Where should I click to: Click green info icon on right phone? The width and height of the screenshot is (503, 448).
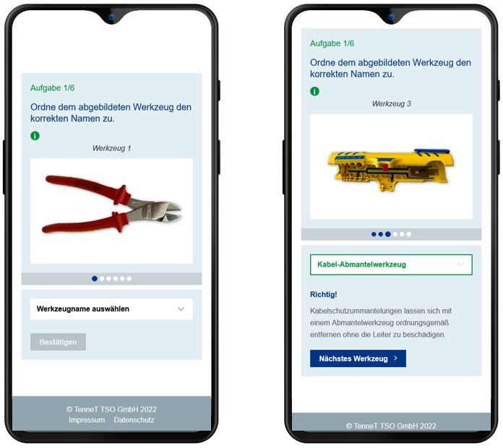(314, 91)
